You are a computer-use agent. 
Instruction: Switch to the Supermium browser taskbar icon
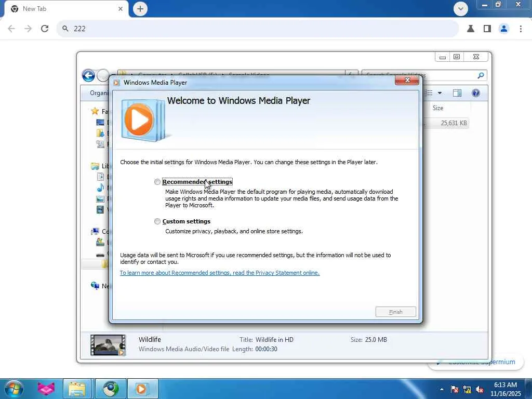point(110,389)
